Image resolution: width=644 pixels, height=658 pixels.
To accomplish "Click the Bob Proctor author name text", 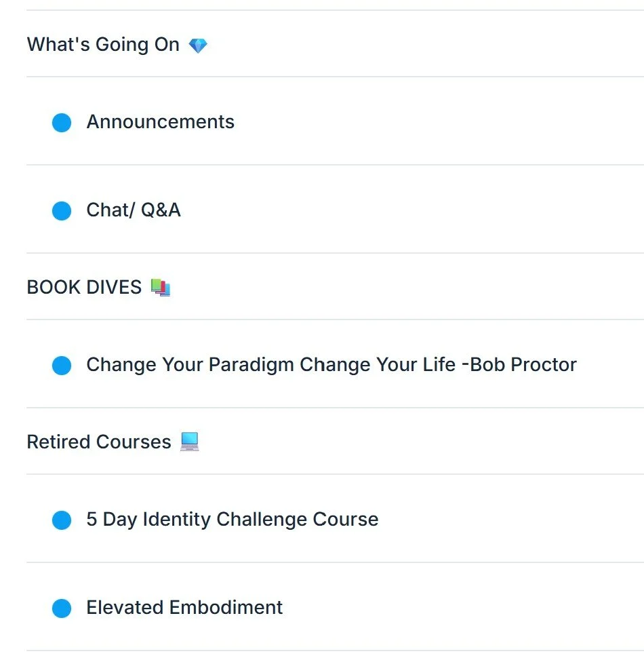I will 523,364.
